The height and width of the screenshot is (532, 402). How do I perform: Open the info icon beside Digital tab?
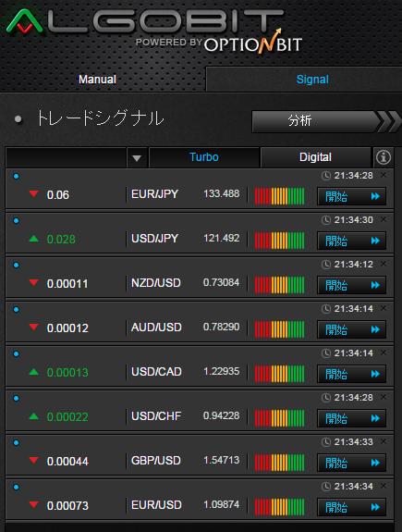click(384, 157)
